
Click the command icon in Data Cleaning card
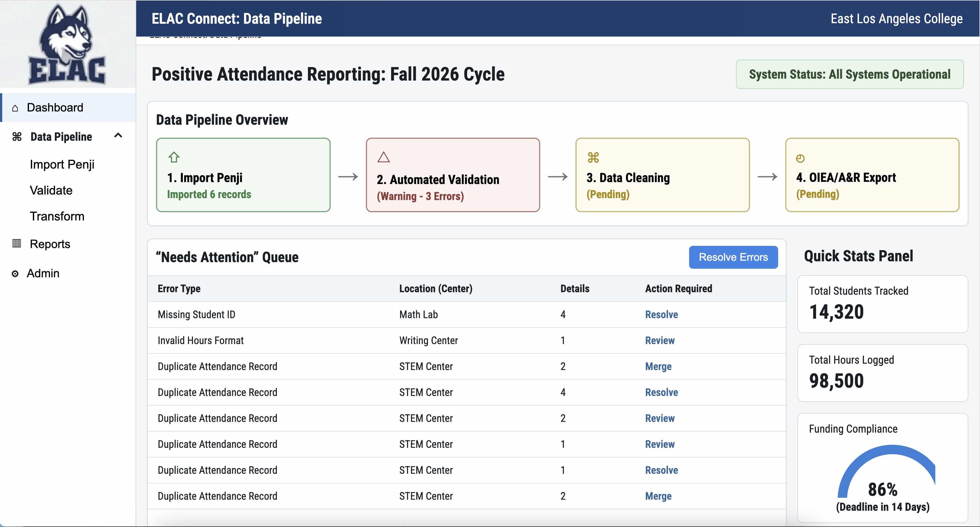(x=593, y=157)
